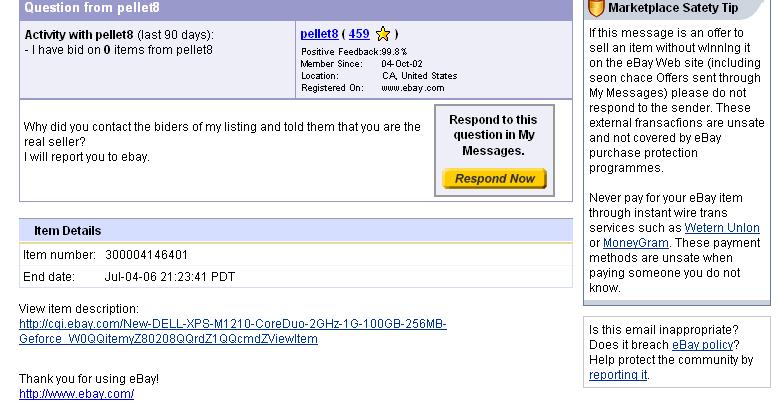Open the Western Union link
The height and width of the screenshot is (406, 780).
[722, 228]
